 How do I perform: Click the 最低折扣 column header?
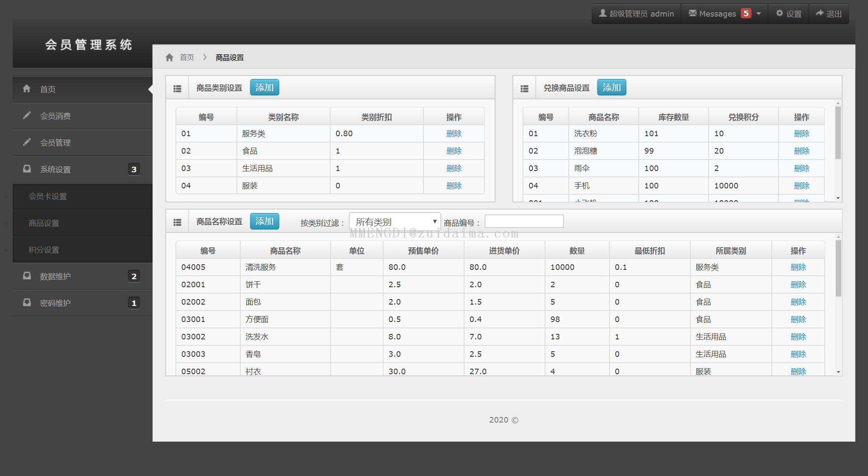click(x=650, y=250)
